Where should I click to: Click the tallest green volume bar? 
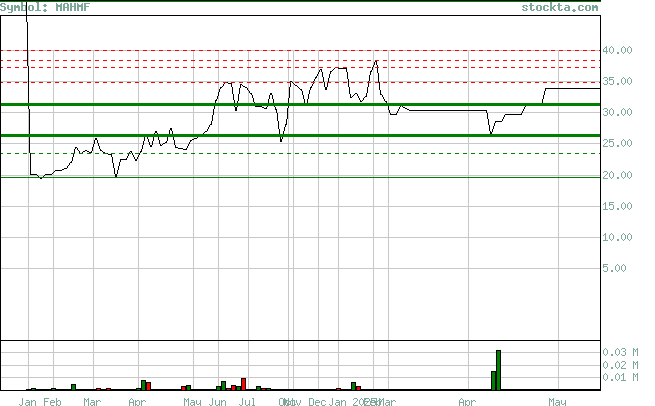tap(498, 370)
